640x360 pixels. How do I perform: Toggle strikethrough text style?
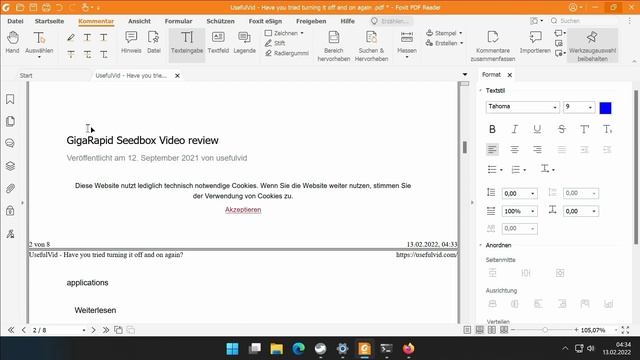coord(562,129)
